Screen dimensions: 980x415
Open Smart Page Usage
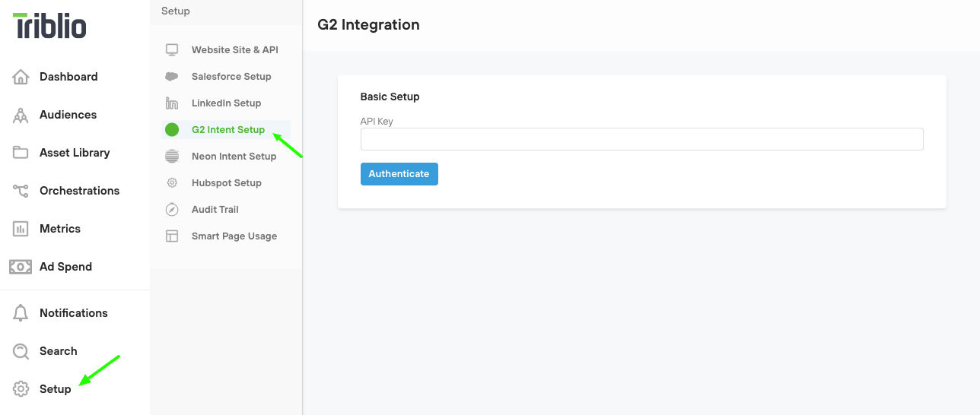234,236
